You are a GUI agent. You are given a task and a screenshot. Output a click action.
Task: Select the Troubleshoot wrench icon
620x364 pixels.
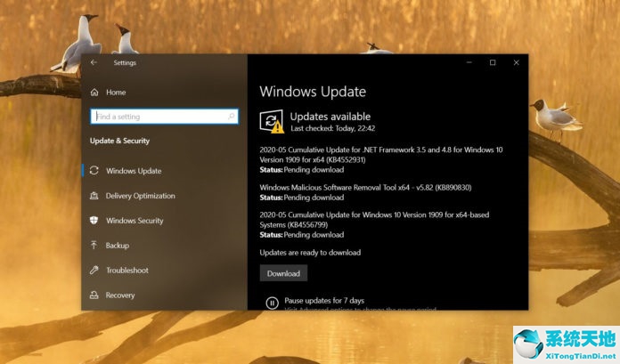[94, 270]
